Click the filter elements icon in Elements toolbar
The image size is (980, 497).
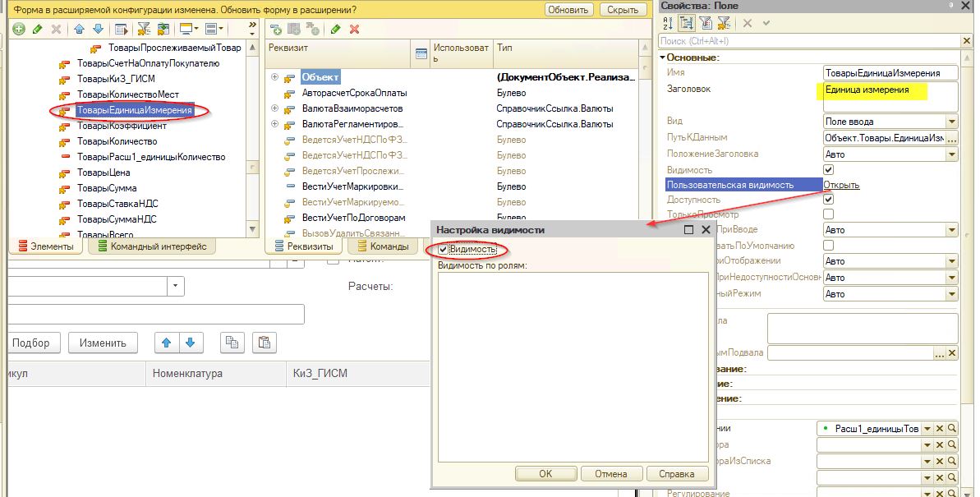coord(144,30)
